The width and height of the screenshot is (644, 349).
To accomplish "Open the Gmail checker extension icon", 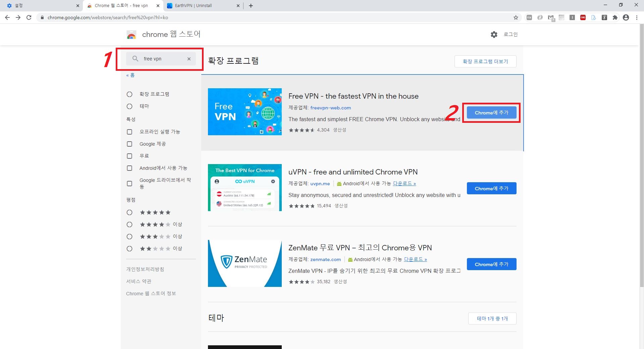I will pyautogui.click(x=551, y=17).
